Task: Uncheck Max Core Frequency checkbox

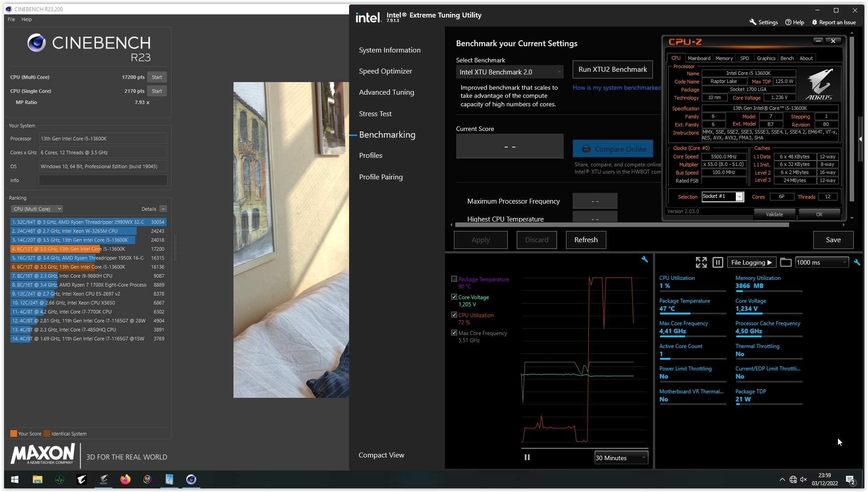Action: pyautogui.click(x=454, y=333)
